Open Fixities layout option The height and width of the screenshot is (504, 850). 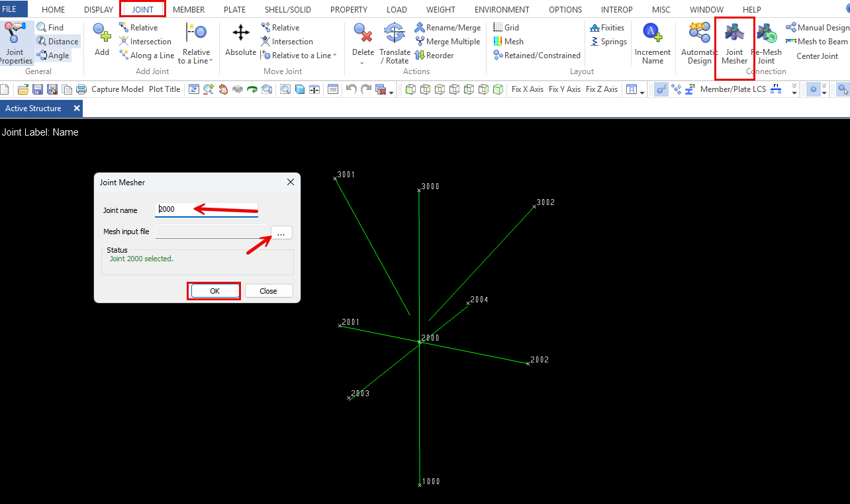(x=607, y=28)
